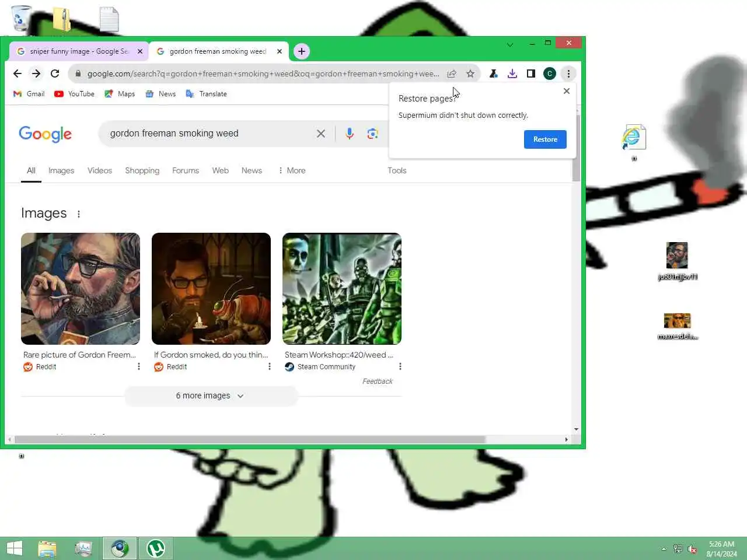Open the search Tools options
747x560 pixels.
tap(397, 170)
